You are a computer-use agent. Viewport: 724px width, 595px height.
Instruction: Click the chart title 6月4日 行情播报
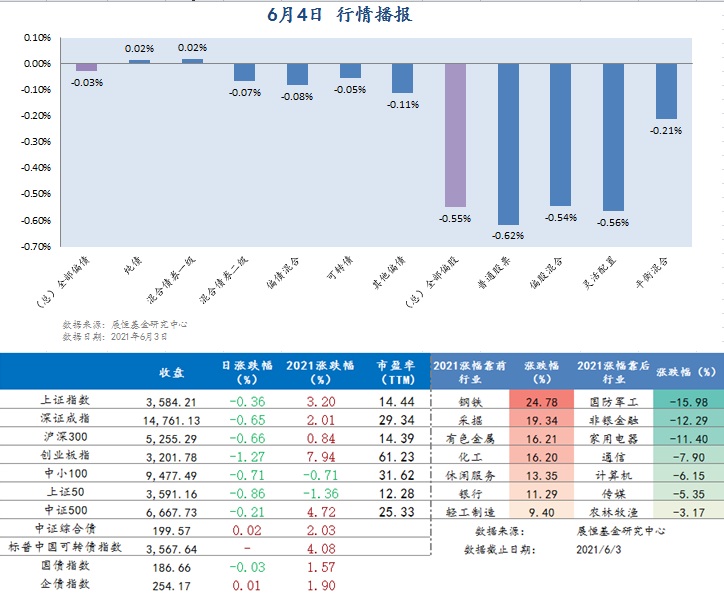[x=339, y=15]
